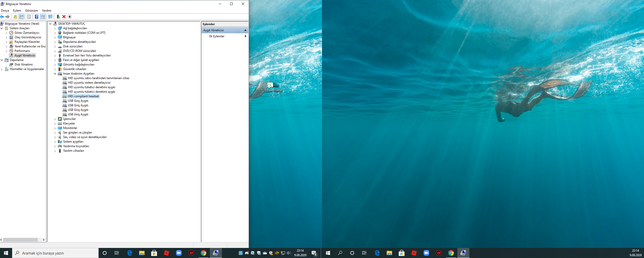Click Ek Eylemler in the actions pane
Image resolution: width=644 pixels, height=258 pixels.
217,36
